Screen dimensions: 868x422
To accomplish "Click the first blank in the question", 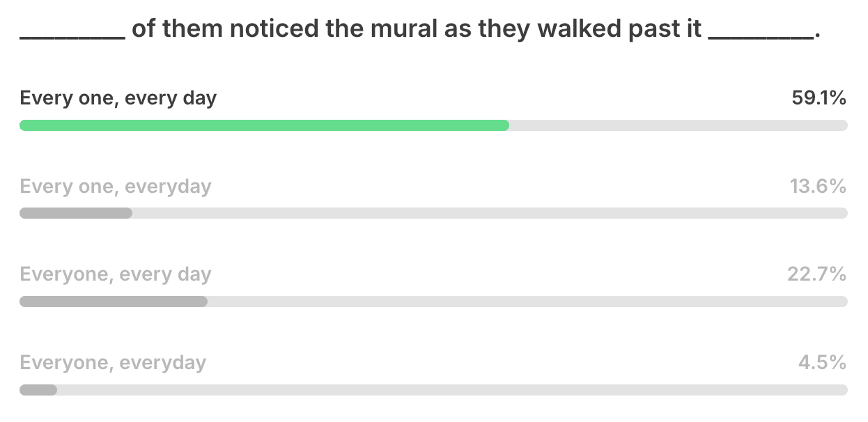I will point(72,35).
